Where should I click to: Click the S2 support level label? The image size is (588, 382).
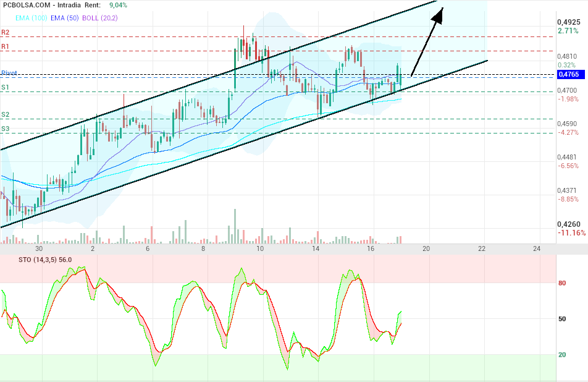(6, 114)
